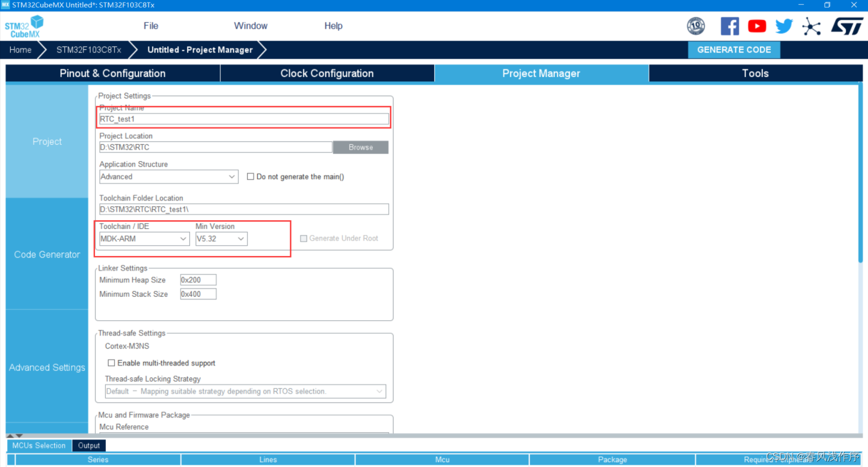Click Minimum Stack Size field
This screenshot has width=868, height=467.
(198, 294)
